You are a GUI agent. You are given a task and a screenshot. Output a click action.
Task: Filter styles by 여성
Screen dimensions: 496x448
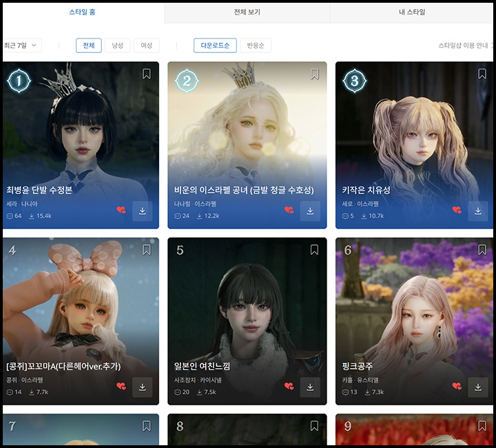click(146, 45)
